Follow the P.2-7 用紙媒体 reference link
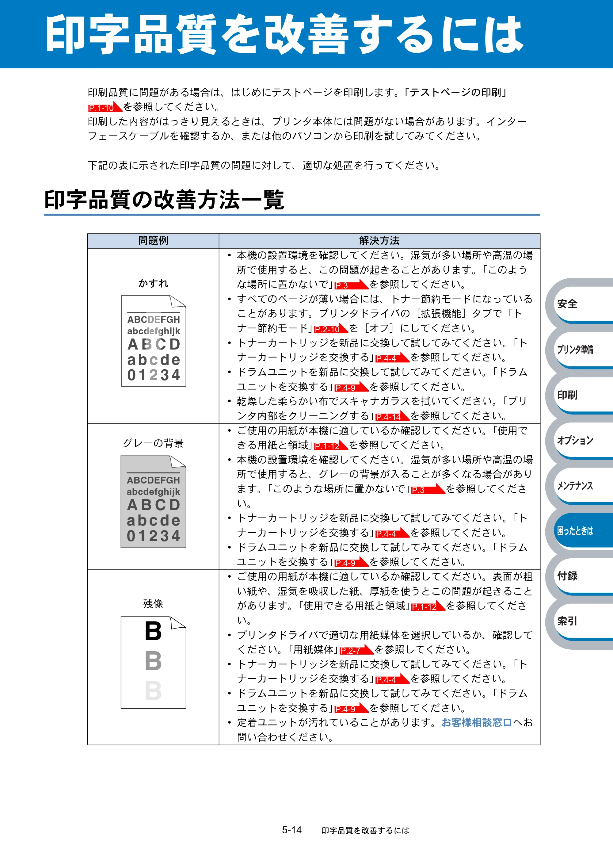Image resolution: width=613 pixels, height=868 pixels. (357, 650)
